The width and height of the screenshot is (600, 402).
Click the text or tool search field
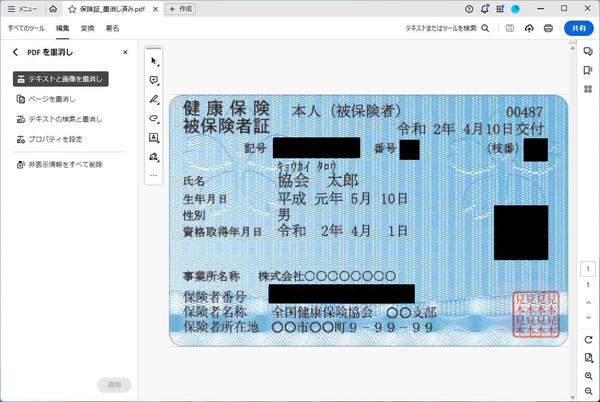pyautogui.click(x=447, y=28)
